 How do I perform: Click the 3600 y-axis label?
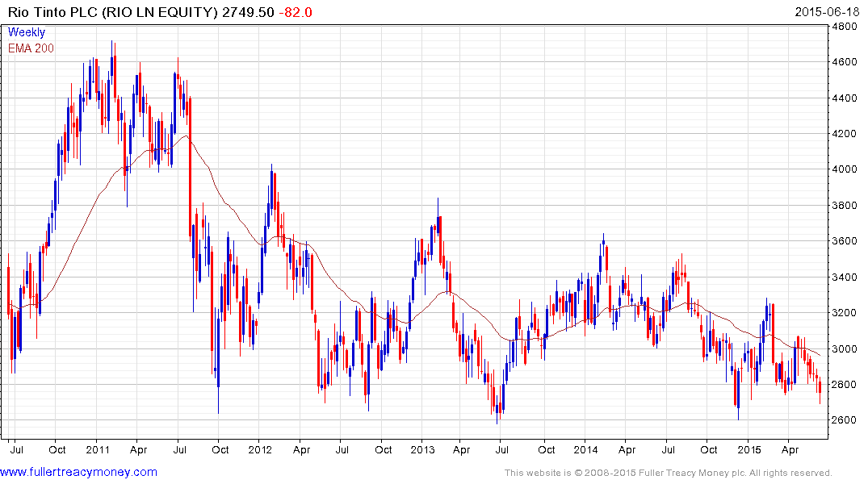click(x=845, y=241)
